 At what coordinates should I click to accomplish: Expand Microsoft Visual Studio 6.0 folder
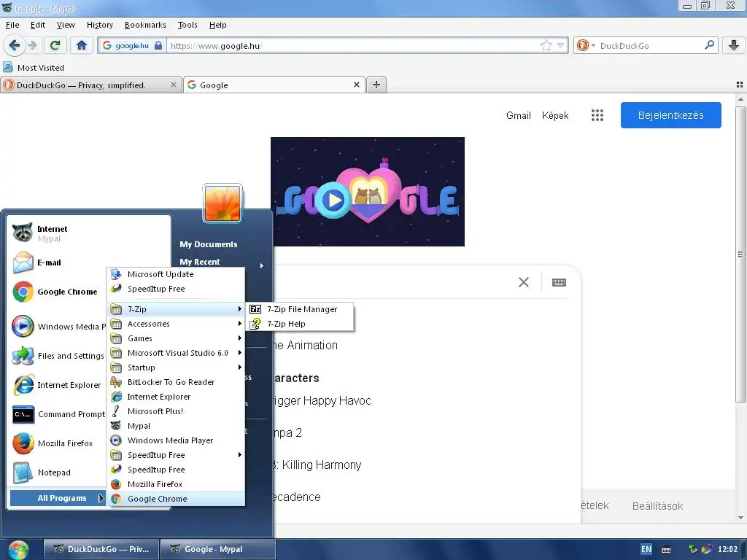(x=176, y=353)
